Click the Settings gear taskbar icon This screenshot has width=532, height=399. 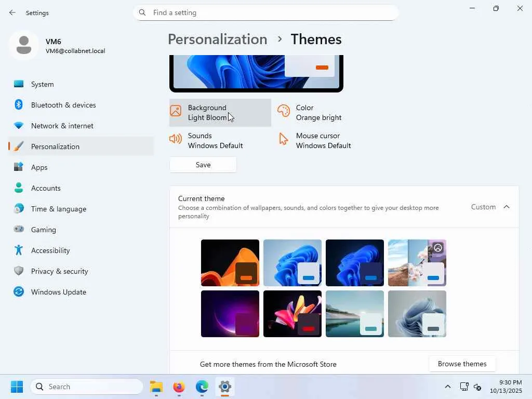pos(224,387)
